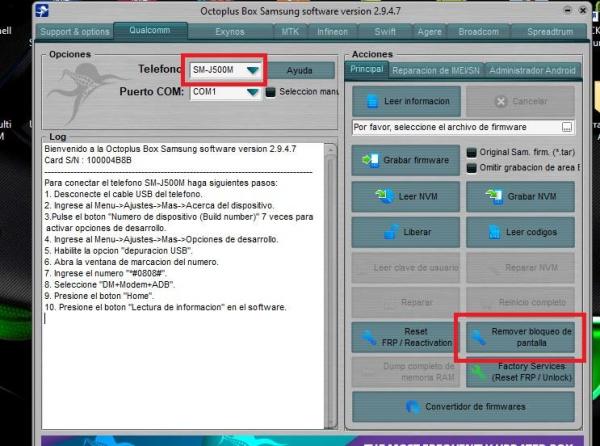The height and width of the screenshot is (446, 600).
Task: Switch to the Exynos tab
Action: pyautogui.click(x=230, y=32)
